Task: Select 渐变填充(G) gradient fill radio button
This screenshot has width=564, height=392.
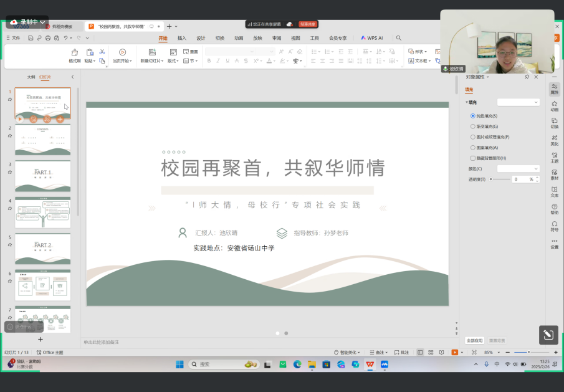Action: pos(473,127)
